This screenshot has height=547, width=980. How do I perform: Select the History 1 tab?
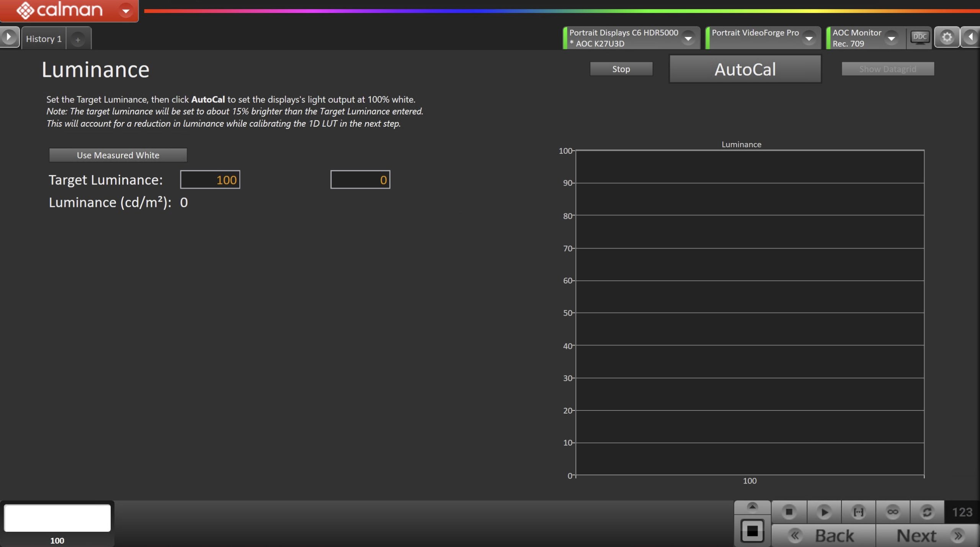tap(44, 39)
